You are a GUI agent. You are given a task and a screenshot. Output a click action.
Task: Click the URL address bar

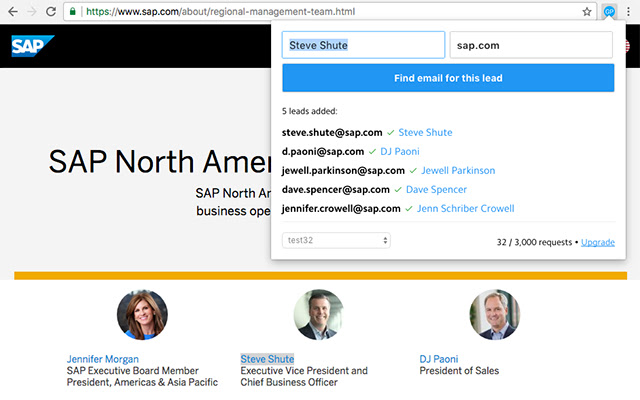pos(330,12)
